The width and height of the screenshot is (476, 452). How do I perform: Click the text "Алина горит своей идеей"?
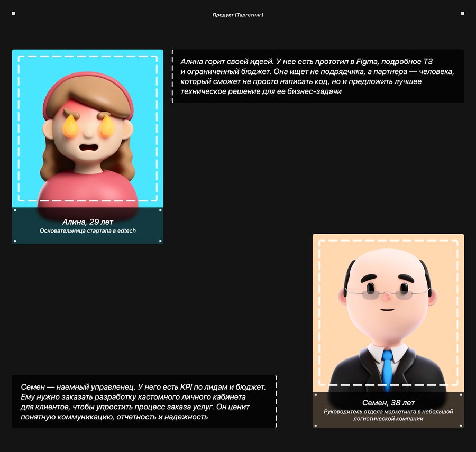point(227,61)
